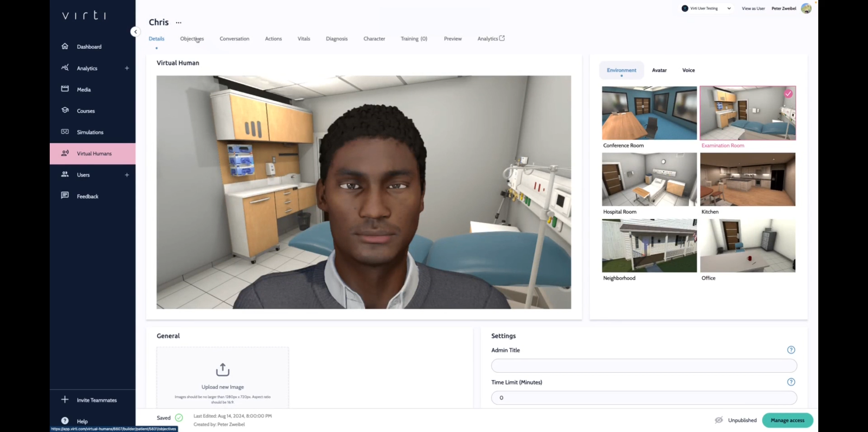Click the Upload new Image area
This screenshot has height=432, width=868.
[x=222, y=378]
